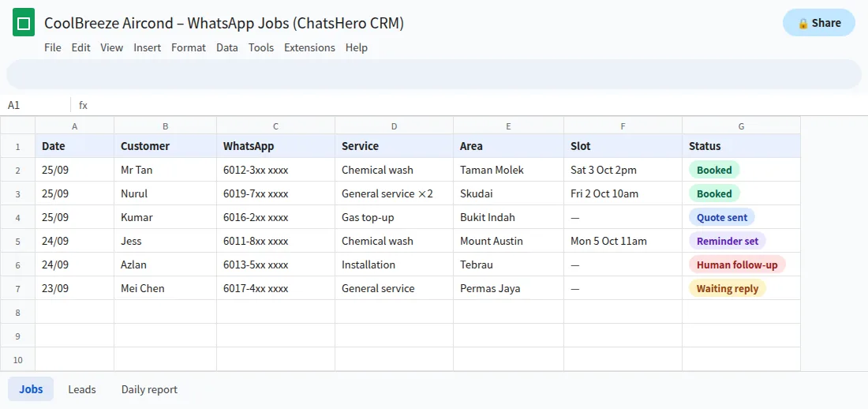Select the Gas top-up cell
This screenshot has width=868, height=409.
394,217
